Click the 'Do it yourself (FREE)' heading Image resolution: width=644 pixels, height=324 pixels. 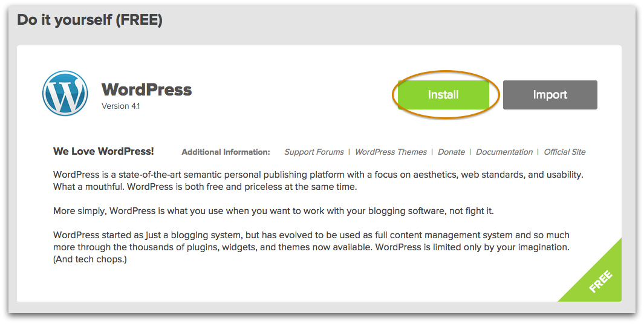[x=90, y=20]
